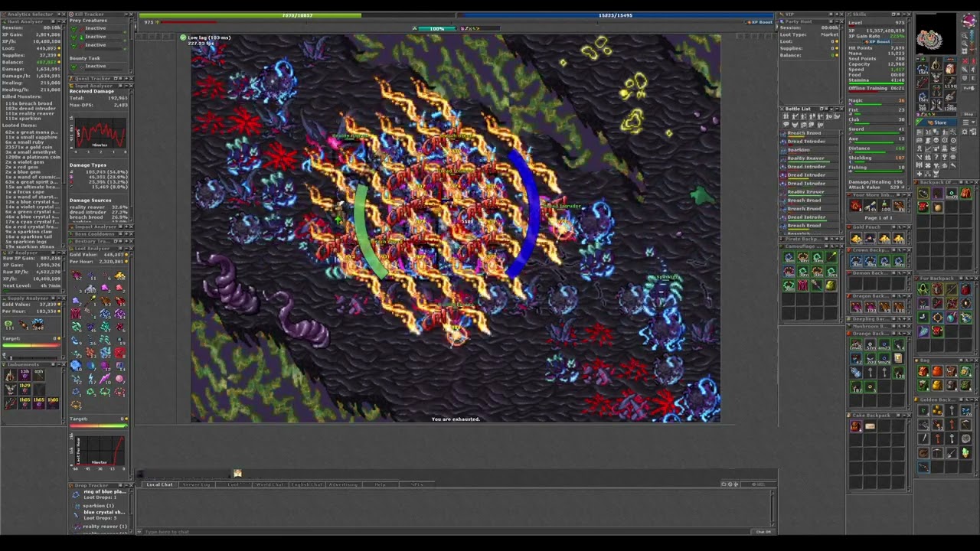Screen dimensions: 980x551
Task: Expand the collapsed Impact Analyser panel
Action: click(x=126, y=227)
